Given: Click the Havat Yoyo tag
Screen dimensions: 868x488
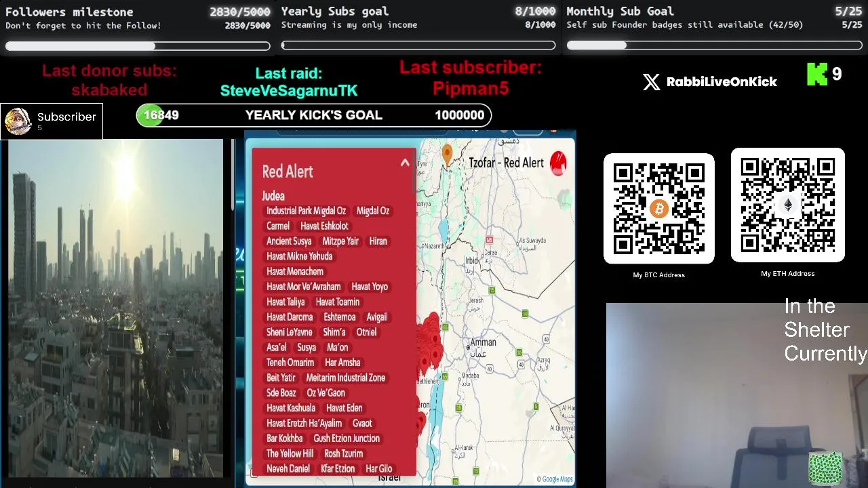Looking at the screenshot, I should pos(370,287).
